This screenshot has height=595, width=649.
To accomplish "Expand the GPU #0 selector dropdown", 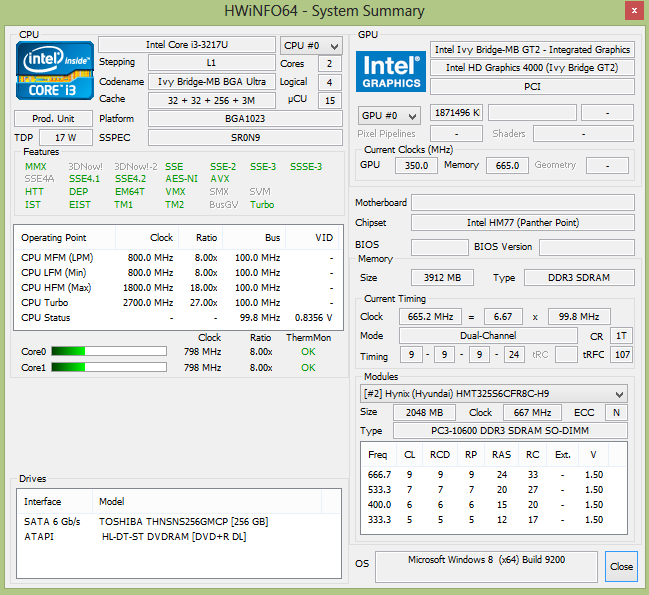I will 390,114.
